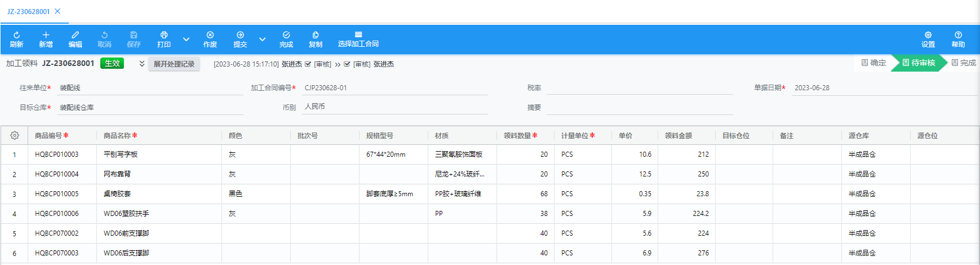Click 展开处理记录 button

[174, 64]
